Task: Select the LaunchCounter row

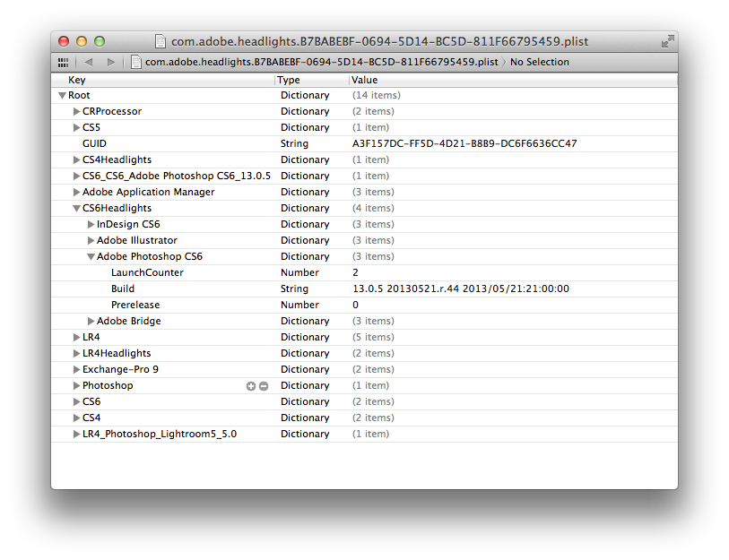Action: click(x=147, y=272)
